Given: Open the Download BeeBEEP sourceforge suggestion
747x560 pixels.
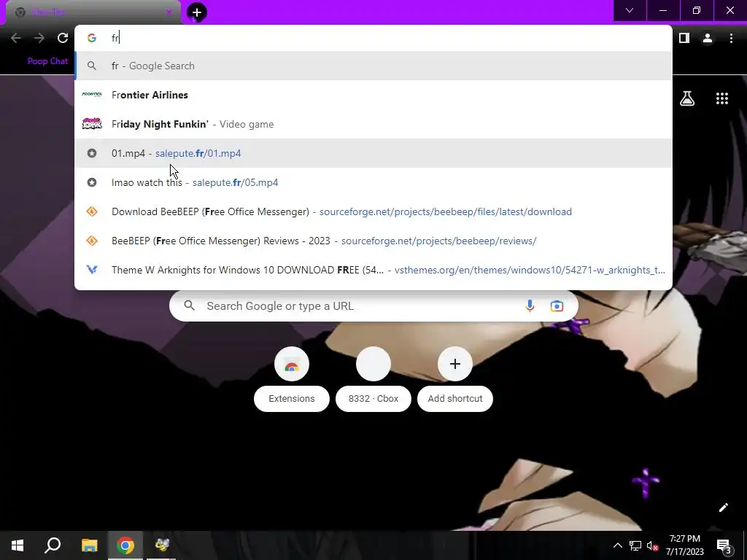Looking at the screenshot, I should [373, 211].
